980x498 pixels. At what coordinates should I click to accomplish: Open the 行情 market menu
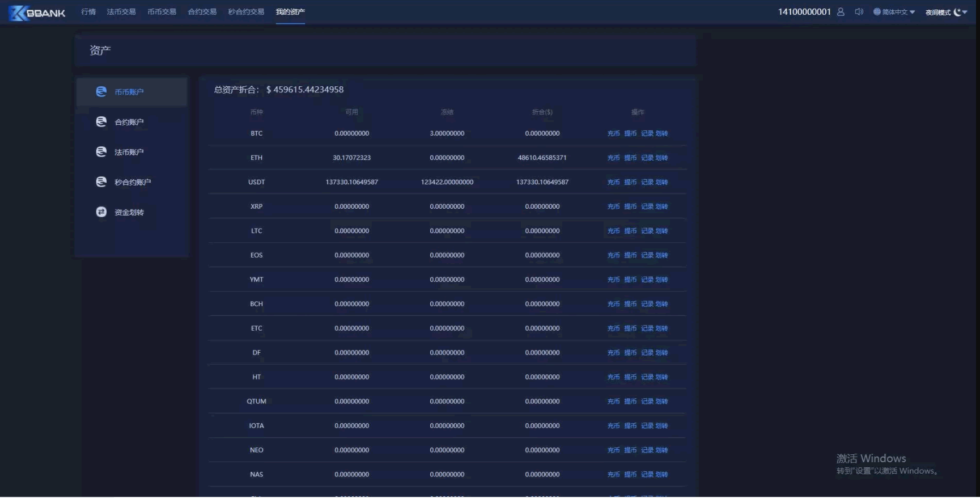[x=88, y=12]
